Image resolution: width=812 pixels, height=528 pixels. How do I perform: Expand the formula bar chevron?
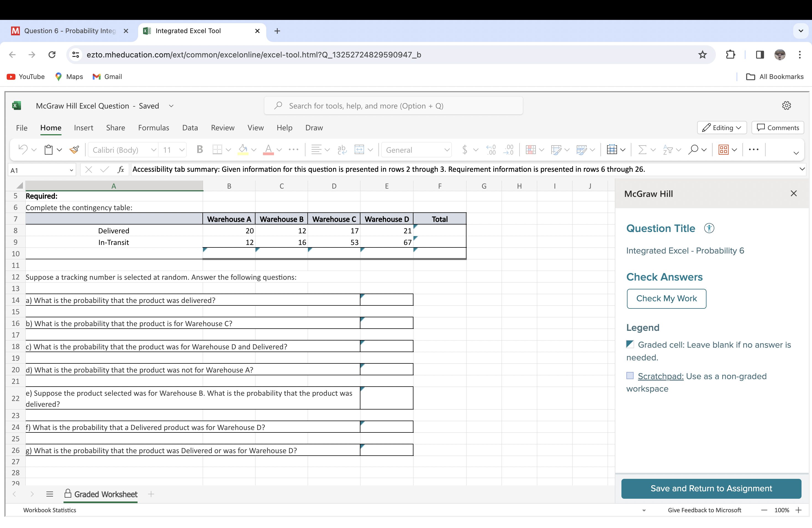(802, 169)
